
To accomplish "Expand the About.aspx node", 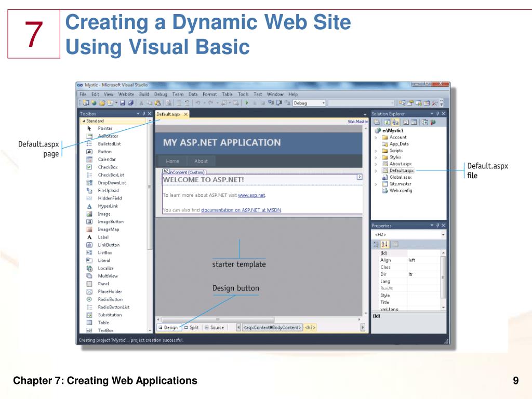I will [376, 164].
